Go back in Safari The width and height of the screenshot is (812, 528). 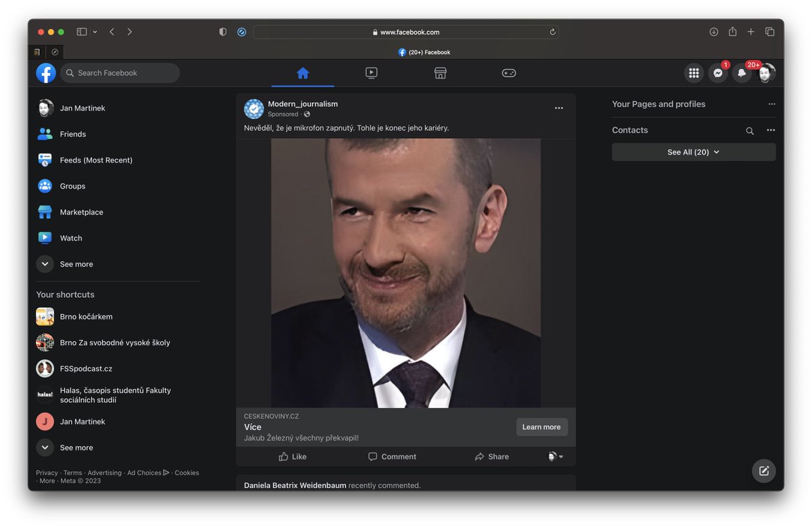coord(112,32)
